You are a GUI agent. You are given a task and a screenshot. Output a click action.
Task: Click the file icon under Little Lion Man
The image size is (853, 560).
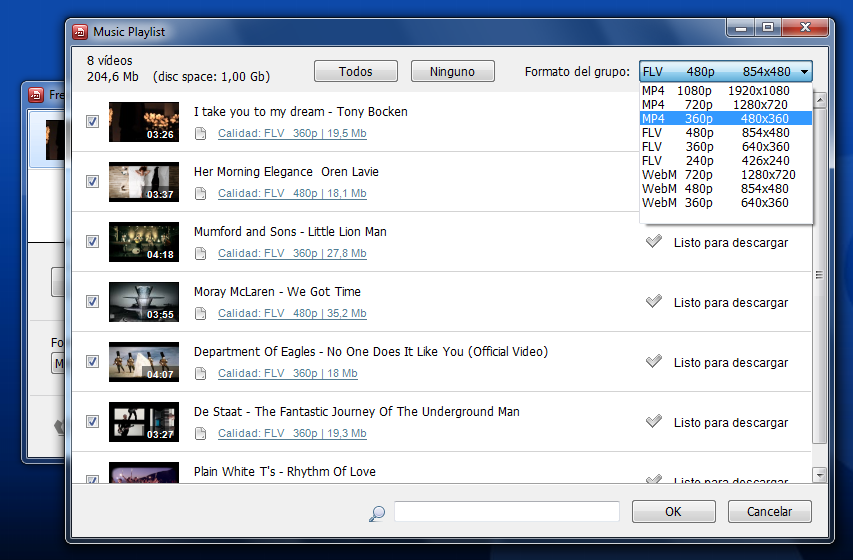201,254
